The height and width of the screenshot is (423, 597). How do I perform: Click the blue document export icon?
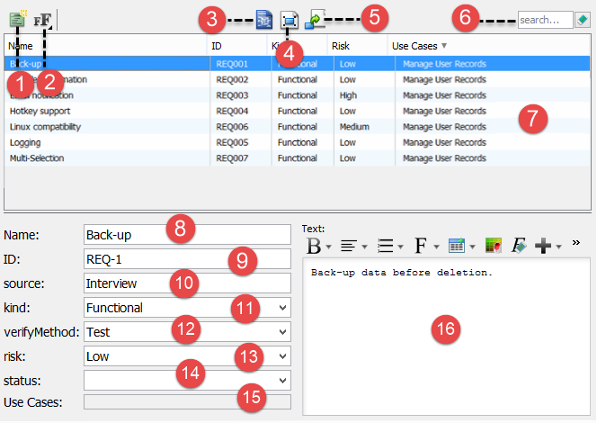point(264,20)
